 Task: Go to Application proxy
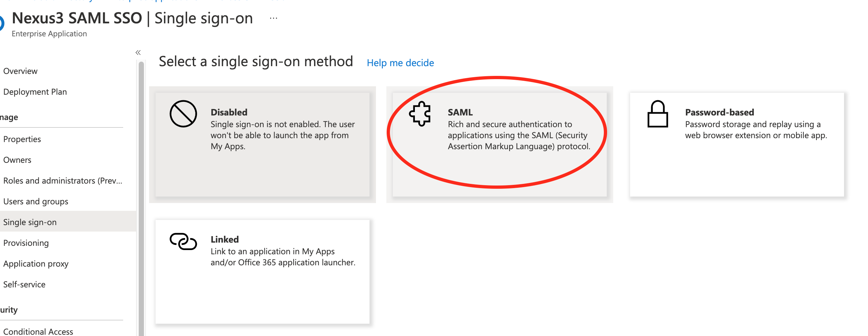pos(36,264)
